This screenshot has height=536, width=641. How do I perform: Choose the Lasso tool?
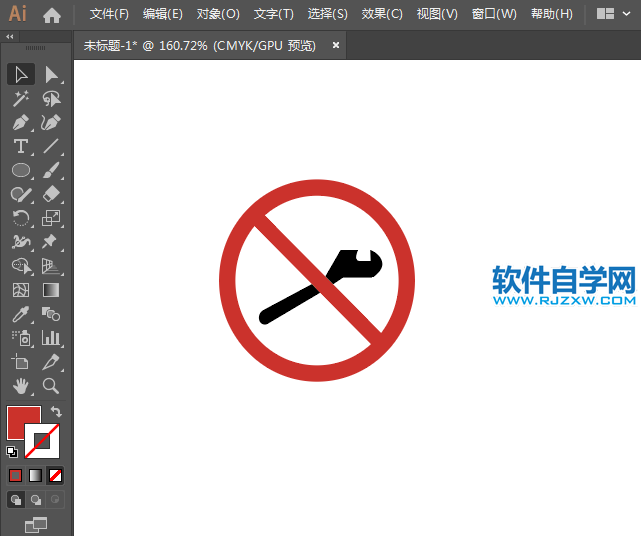(51, 99)
